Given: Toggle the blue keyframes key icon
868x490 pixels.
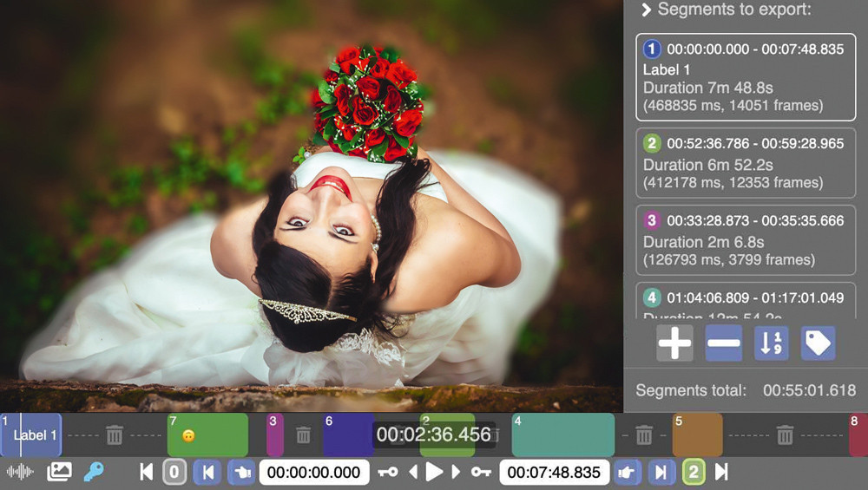Looking at the screenshot, I should click(94, 472).
